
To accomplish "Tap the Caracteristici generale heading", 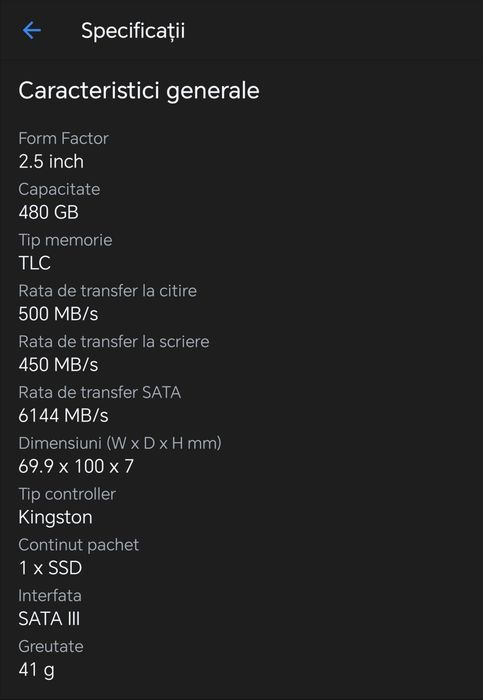I will coord(139,91).
